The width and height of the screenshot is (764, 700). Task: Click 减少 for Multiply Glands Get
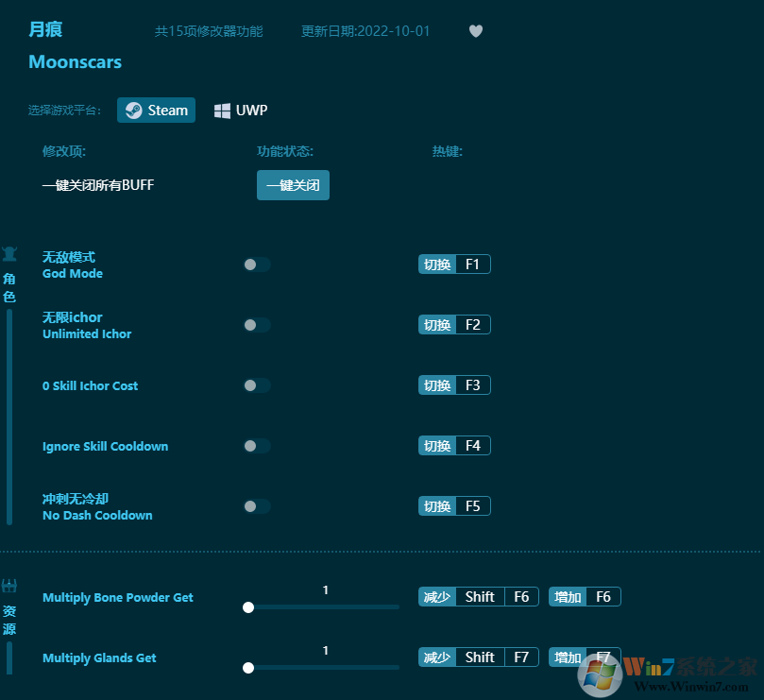coord(437,657)
